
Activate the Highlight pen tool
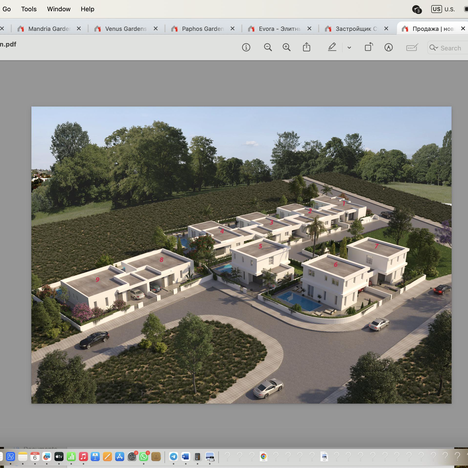point(332,47)
